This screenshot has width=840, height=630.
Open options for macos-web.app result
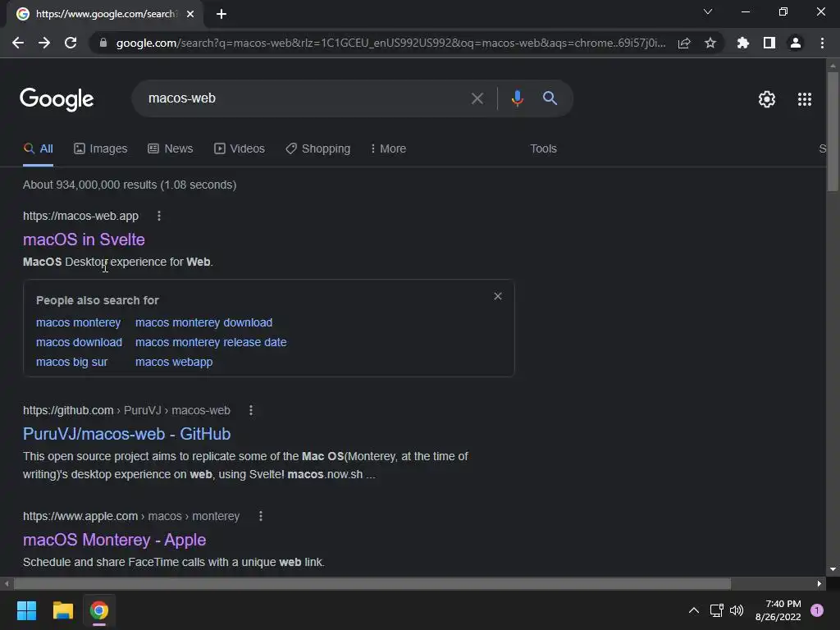pos(158,216)
